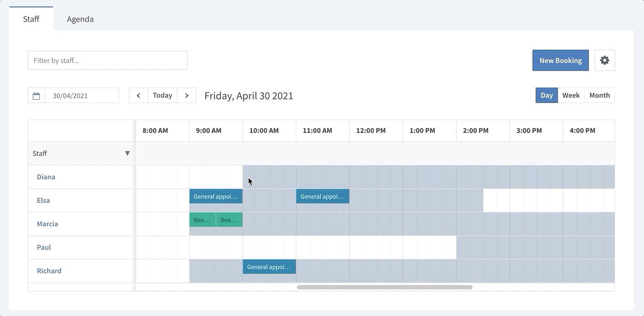The image size is (644, 316).
Task: Switch to Week view
Action: click(x=571, y=95)
